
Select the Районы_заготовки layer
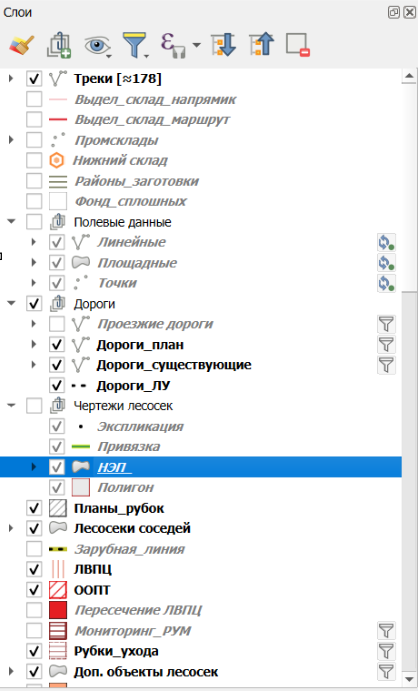point(137,181)
